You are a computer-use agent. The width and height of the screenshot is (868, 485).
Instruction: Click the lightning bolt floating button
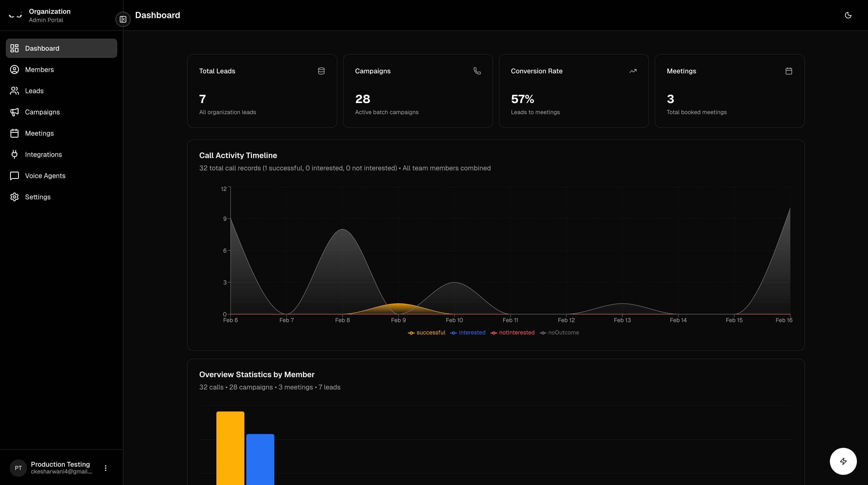click(843, 461)
